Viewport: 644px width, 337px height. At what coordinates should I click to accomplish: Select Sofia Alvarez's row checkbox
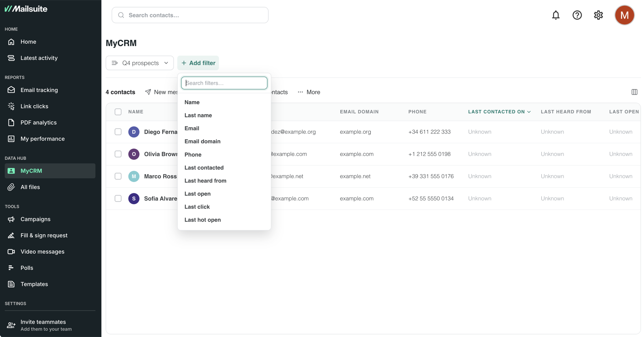coord(118,198)
